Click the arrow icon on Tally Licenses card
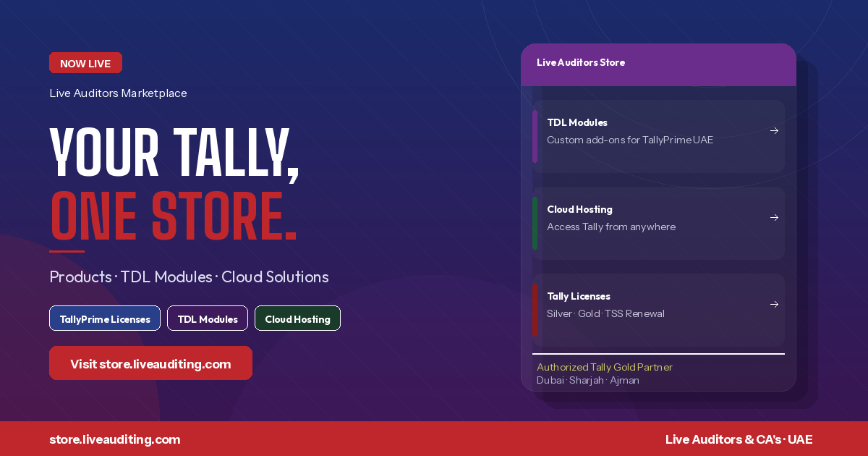Image resolution: width=868 pixels, height=456 pixels. [774, 305]
